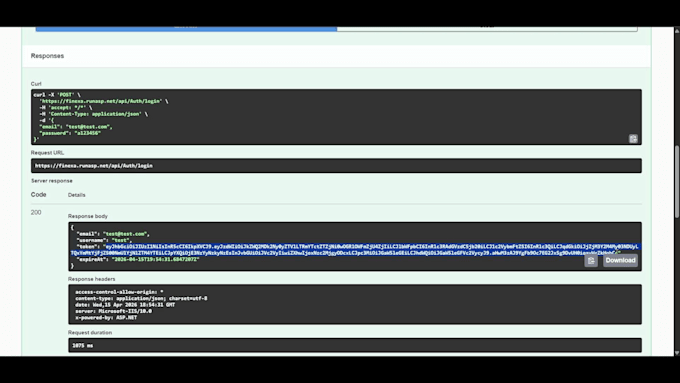Click the date response header line
680x383 pixels.
[x=125, y=305]
